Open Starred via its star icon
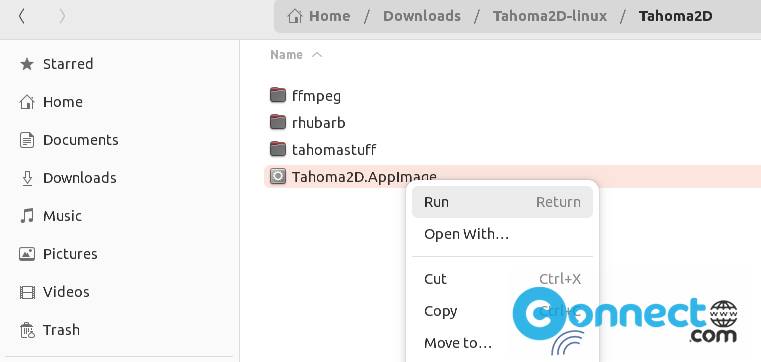 [27, 64]
